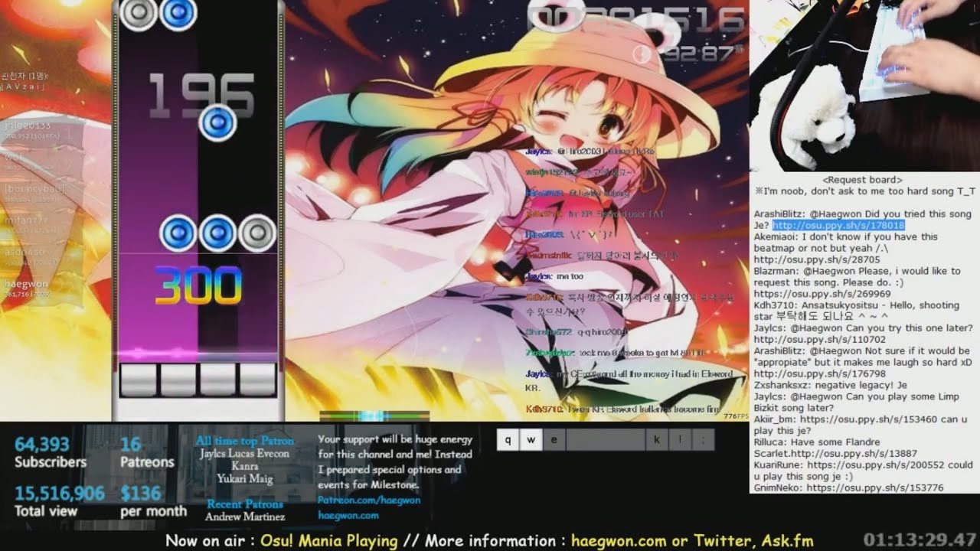Click the 'Andrew Martinez' patron name
The width and height of the screenshot is (980, 551).
pyautogui.click(x=245, y=517)
